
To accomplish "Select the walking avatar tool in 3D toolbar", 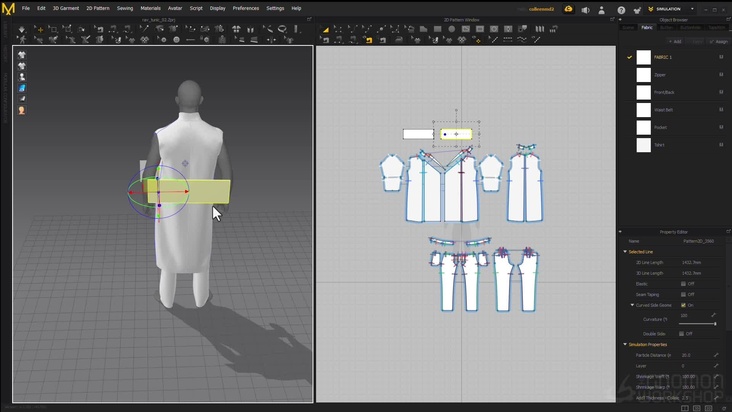I will pos(22,40).
